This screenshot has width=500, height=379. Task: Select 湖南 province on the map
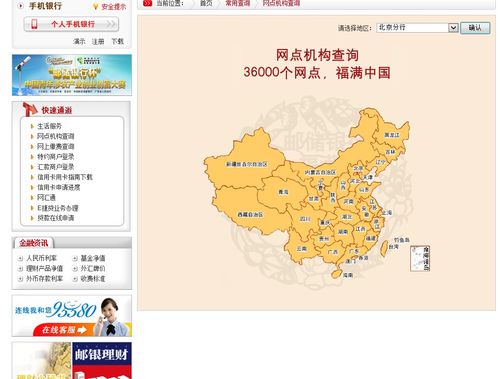pyautogui.click(x=343, y=231)
